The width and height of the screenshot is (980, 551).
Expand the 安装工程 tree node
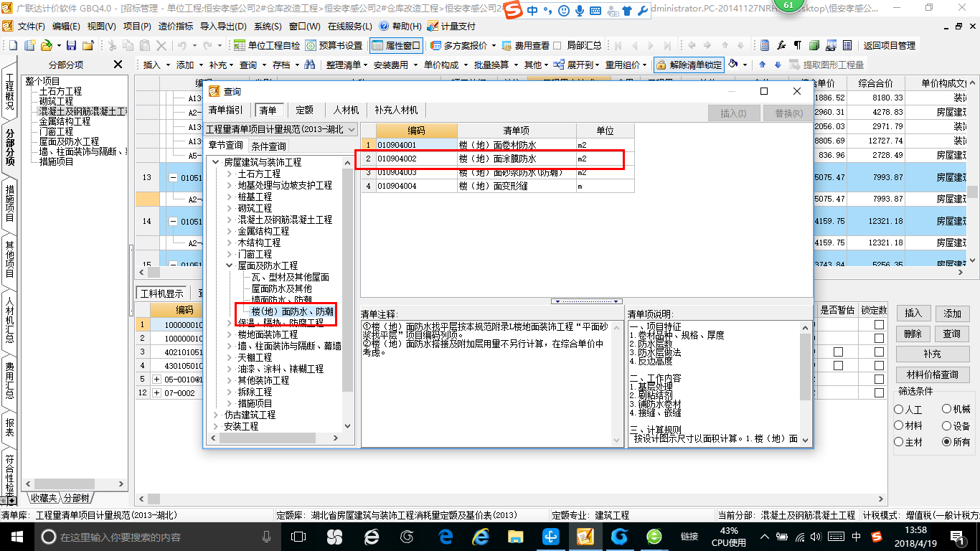point(215,426)
